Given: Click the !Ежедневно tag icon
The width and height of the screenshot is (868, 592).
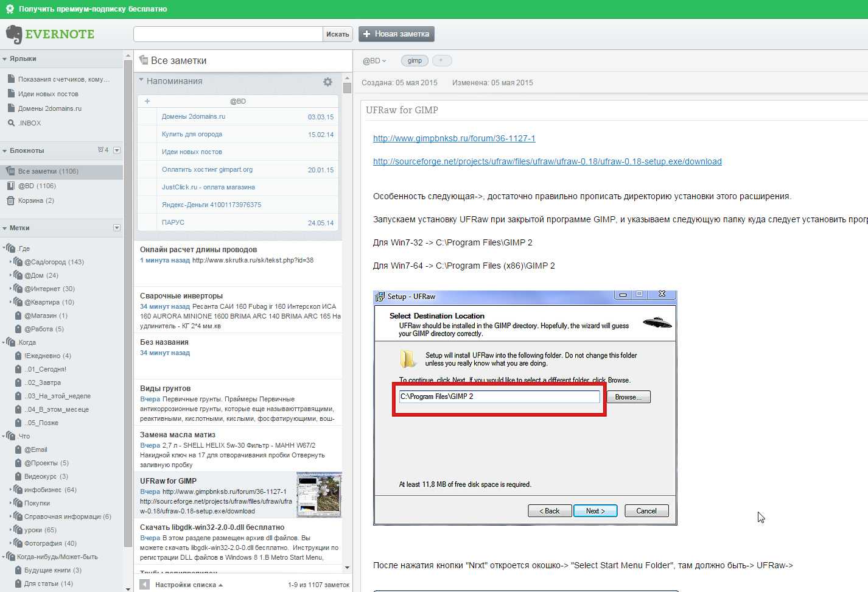Looking at the screenshot, I should pos(18,356).
